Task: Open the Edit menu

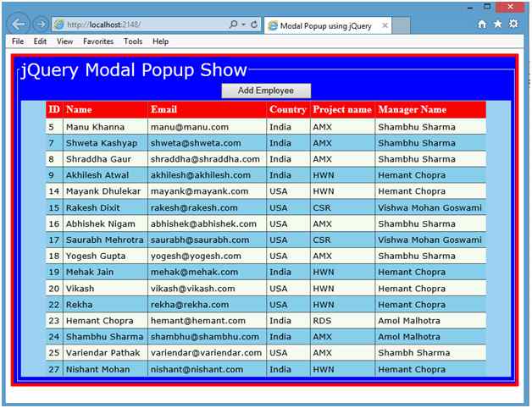Action: coord(40,41)
